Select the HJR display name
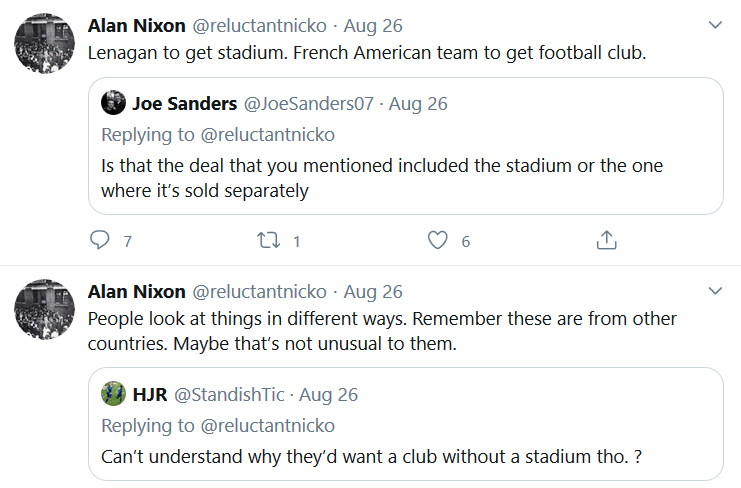 (x=150, y=394)
